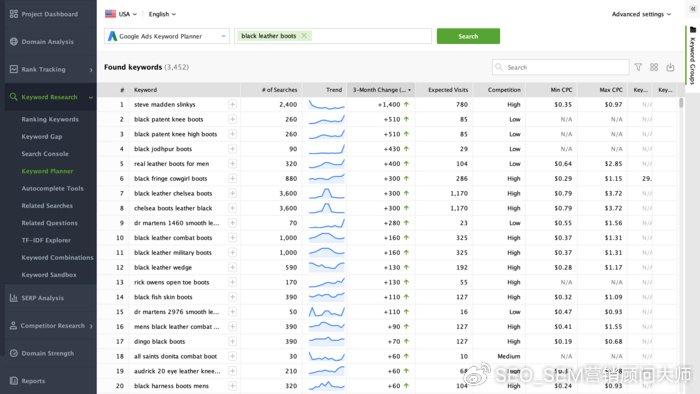Click the Keyword Research magnifier icon
Viewport: 700px width, 394px height.
click(x=14, y=97)
